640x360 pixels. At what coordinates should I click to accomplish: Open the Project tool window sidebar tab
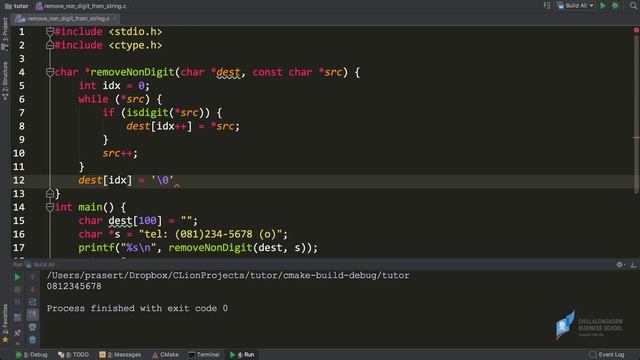[5, 34]
